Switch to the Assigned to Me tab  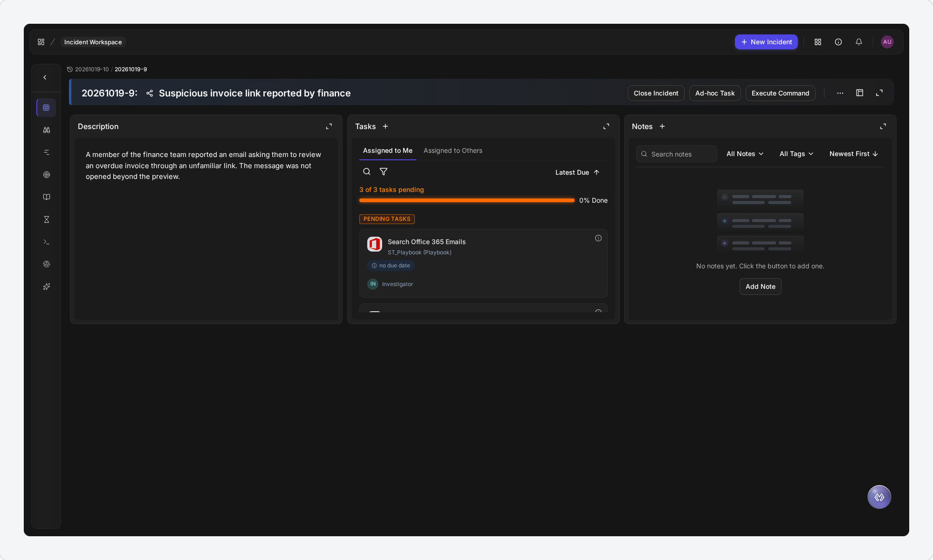coord(388,150)
